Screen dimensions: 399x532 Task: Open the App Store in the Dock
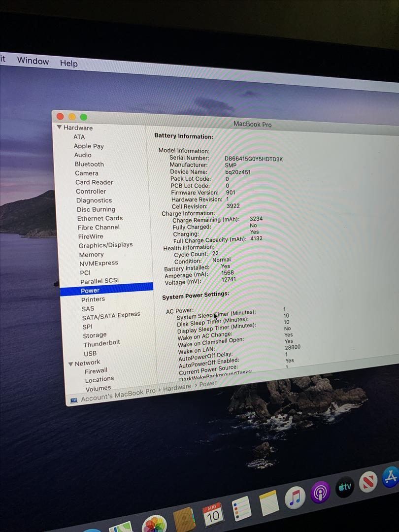(x=391, y=477)
